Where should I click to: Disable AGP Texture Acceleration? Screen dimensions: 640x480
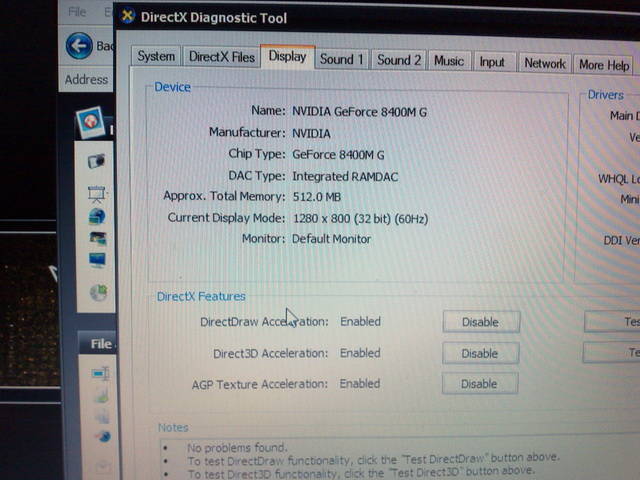tap(480, 383)
